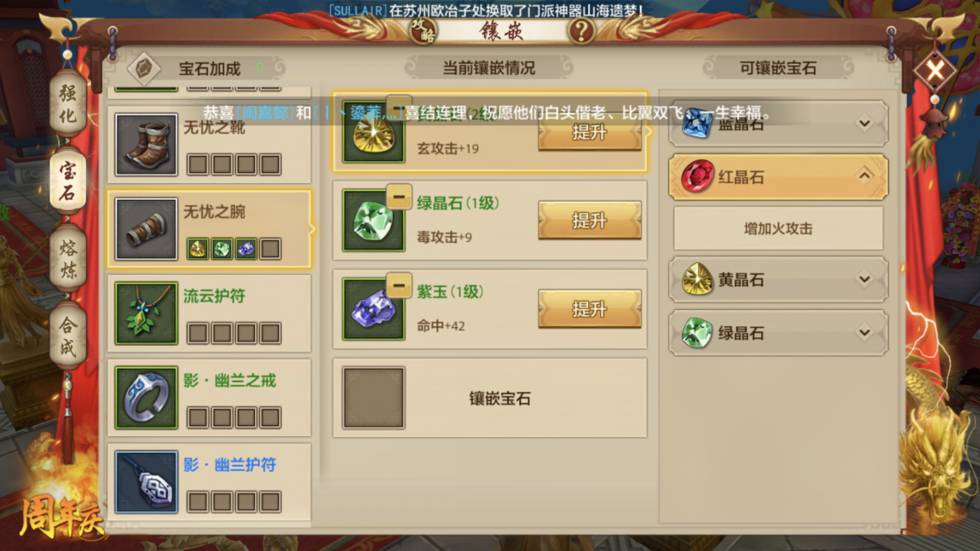The height and width of the screenshot is (551, 980).
Task: Select the 流云护符 amulet icon
Action: 147,313
